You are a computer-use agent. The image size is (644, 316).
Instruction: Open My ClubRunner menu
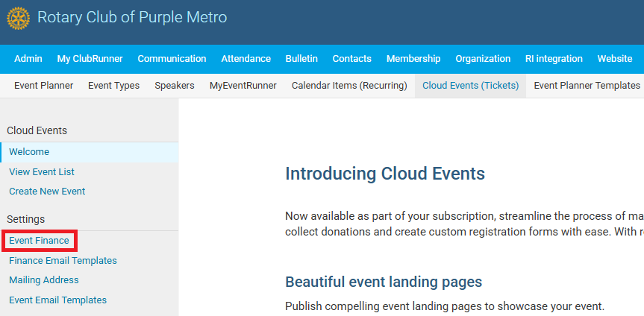point(90,59)
